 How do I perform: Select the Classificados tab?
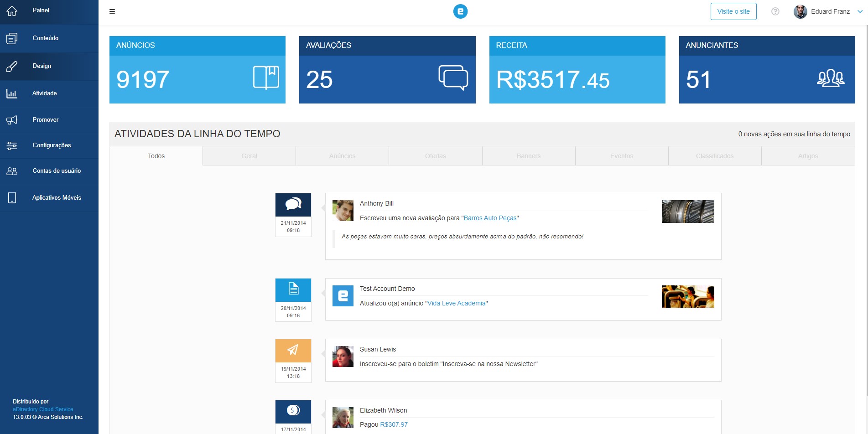(714, 155)
